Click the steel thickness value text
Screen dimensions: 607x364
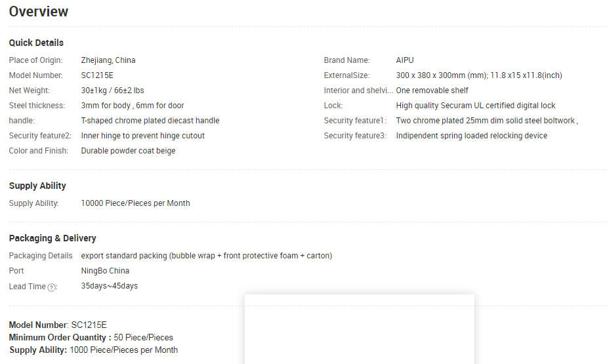(133, 106)
